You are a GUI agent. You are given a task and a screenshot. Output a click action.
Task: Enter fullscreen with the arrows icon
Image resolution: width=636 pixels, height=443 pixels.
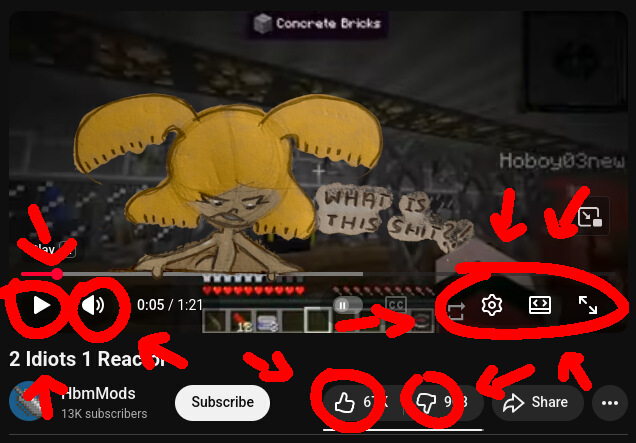point(588,305)
